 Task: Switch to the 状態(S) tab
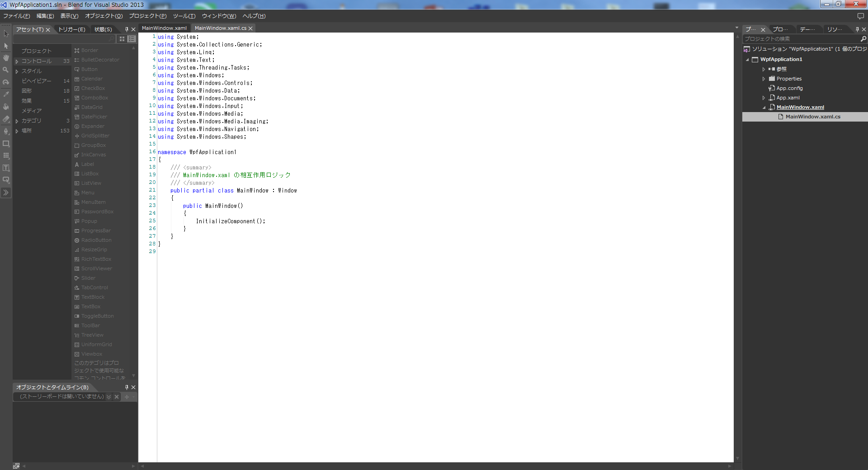coord(103,29)
